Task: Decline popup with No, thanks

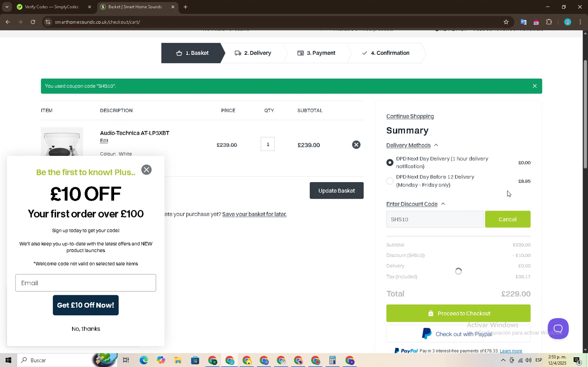Action: pyautogui.click(x=86, y=329)
